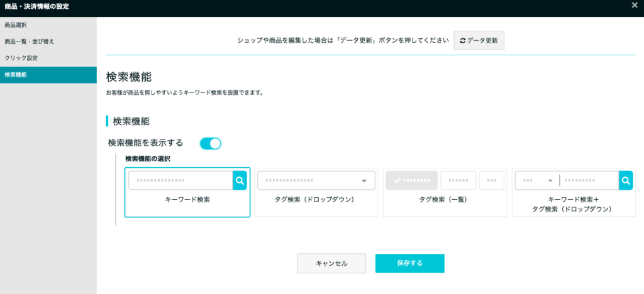Click dropdown arrow in タグ検索（ドロップダウン） preview

click(x=364, y=181)
